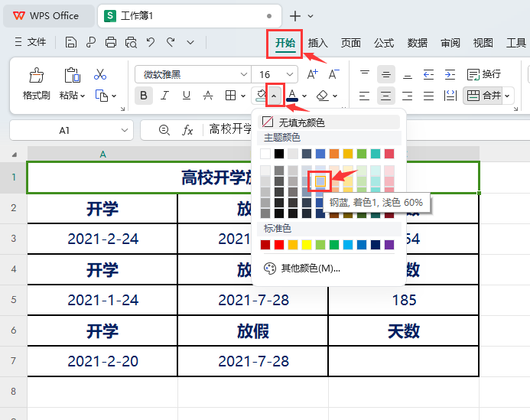Toggle Wrap Text (换行)
Image resolution: width=530 pixels, height=420 pixels.
point(483,74)
